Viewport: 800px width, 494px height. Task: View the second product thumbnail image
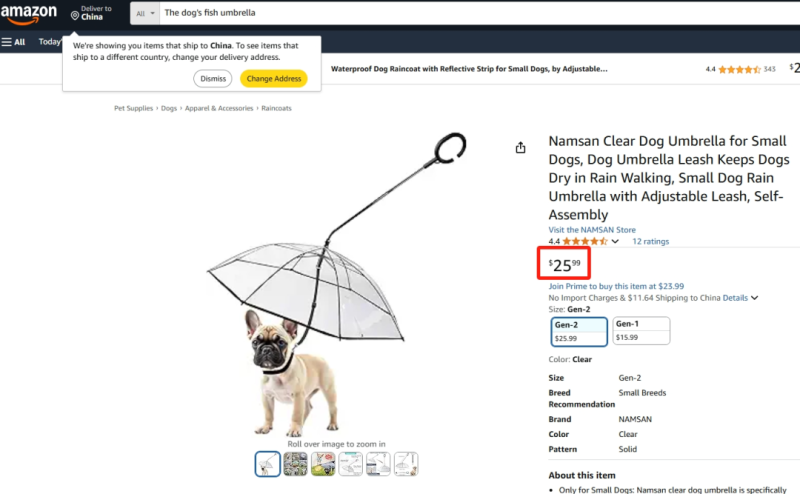295,464
